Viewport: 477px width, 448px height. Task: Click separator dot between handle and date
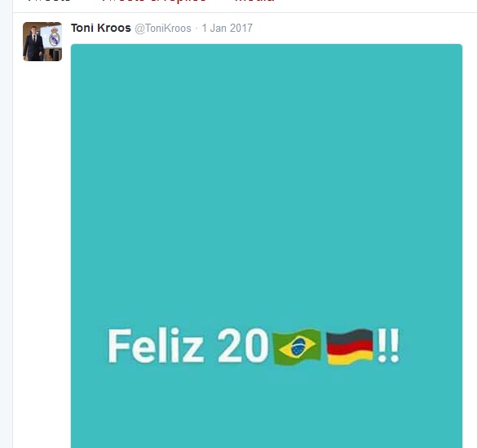point(197,29)
